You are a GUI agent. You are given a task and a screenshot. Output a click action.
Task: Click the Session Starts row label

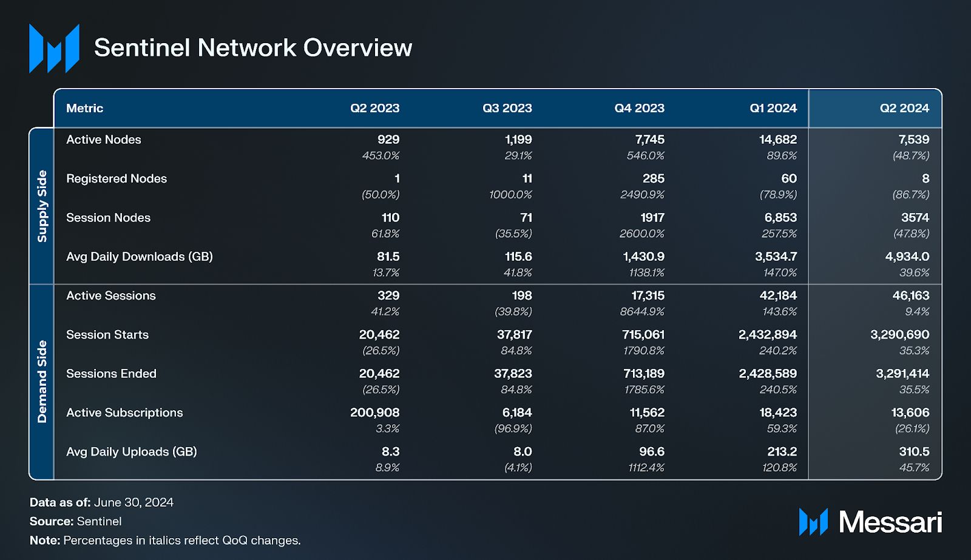pos(107,334)
